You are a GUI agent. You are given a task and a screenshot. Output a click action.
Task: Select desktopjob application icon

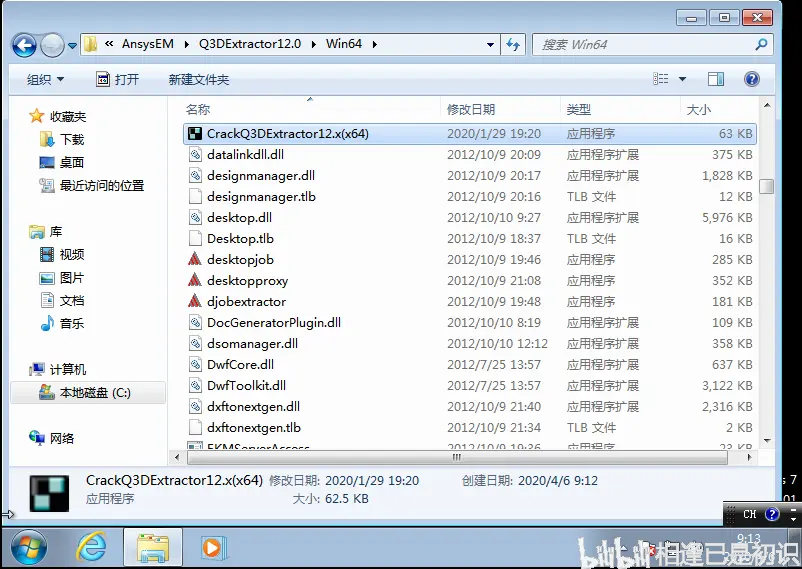195,259
